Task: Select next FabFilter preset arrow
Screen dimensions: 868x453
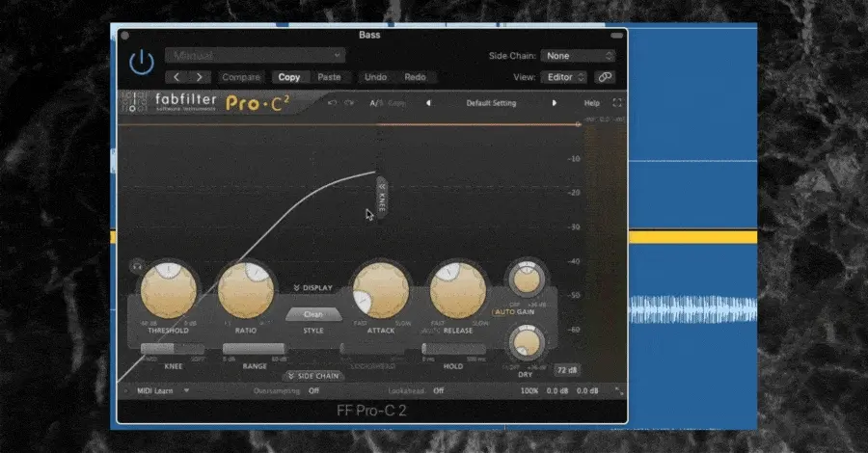Action: (555, 103)
